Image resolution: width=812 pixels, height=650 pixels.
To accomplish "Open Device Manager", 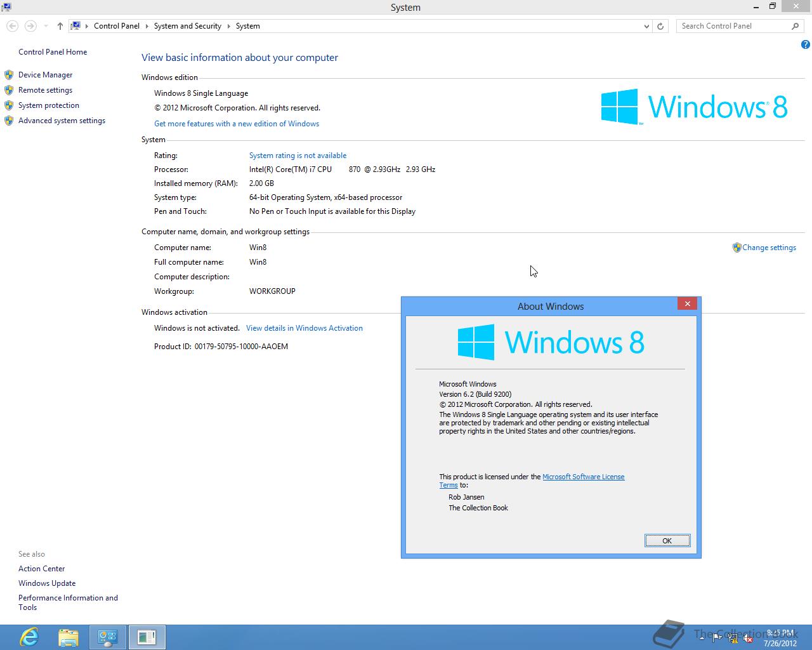I will (46, 75).
